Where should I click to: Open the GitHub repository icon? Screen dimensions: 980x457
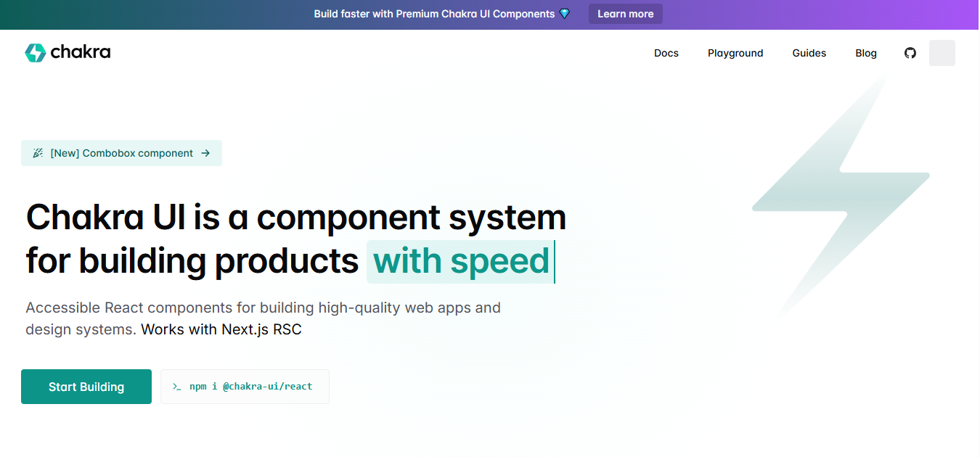910,53
